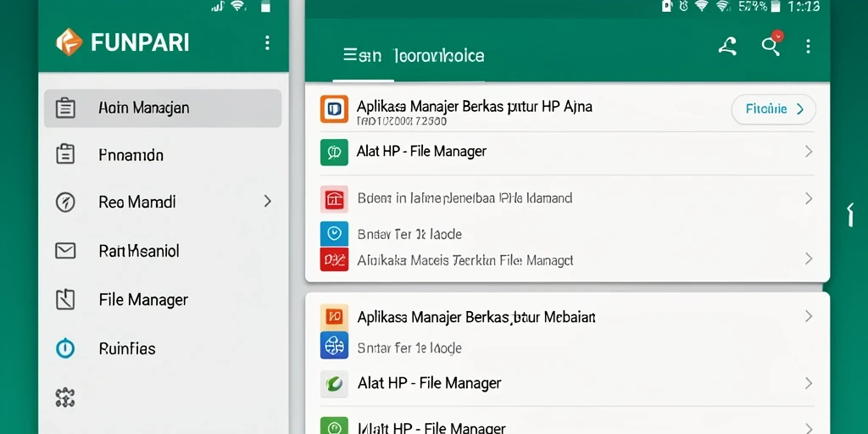868x434 pixels.
Task: Open the FUNPARI panel three-dot menu
Action: tap(267, 42)
